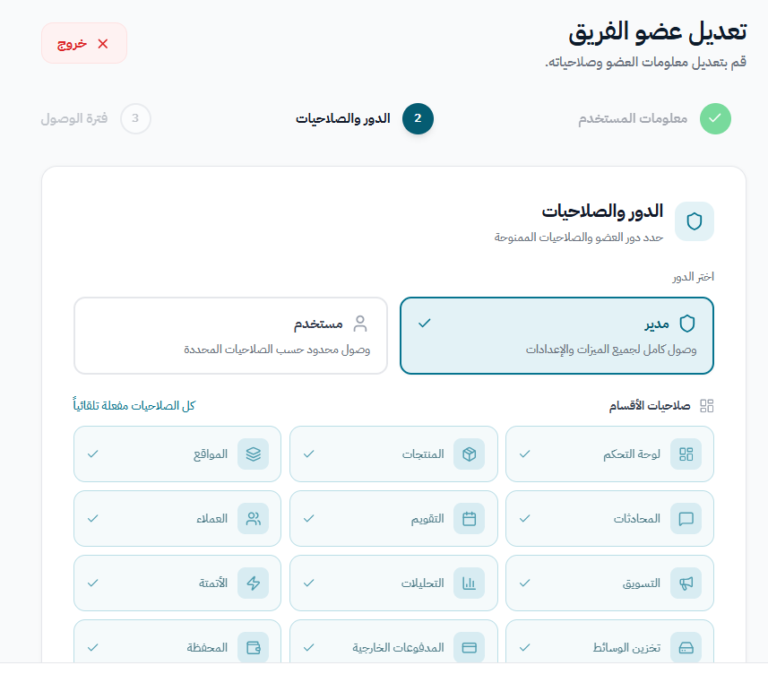Image resolution: width=768 pixels, height=700 pixels.
Task: Click the X icon in خروج button
Action: click(x=103, y=44)
